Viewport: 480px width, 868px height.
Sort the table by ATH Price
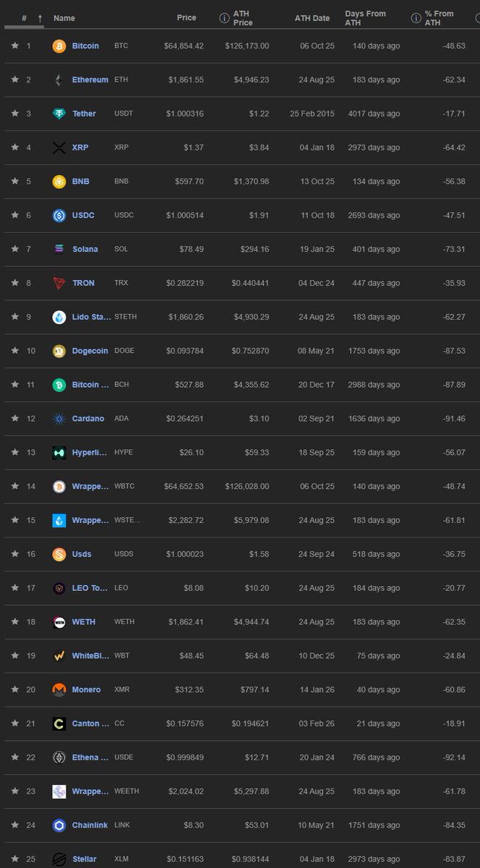pyautogui.click(x=243, y=18)
